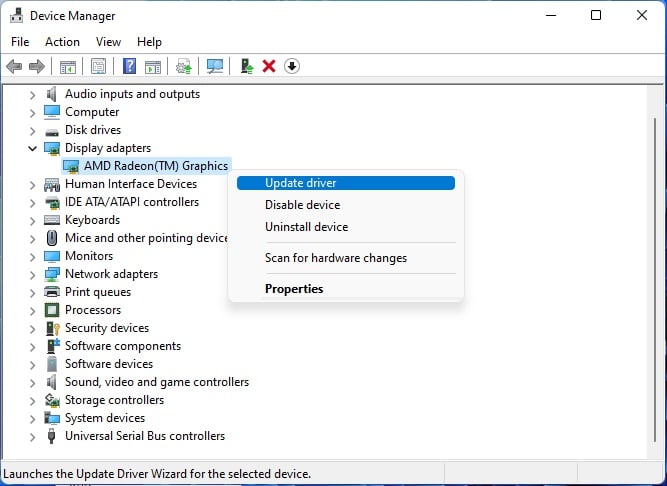Expand the Human Interface Devices chevron

pyautogui.click(x=33, y=185)
